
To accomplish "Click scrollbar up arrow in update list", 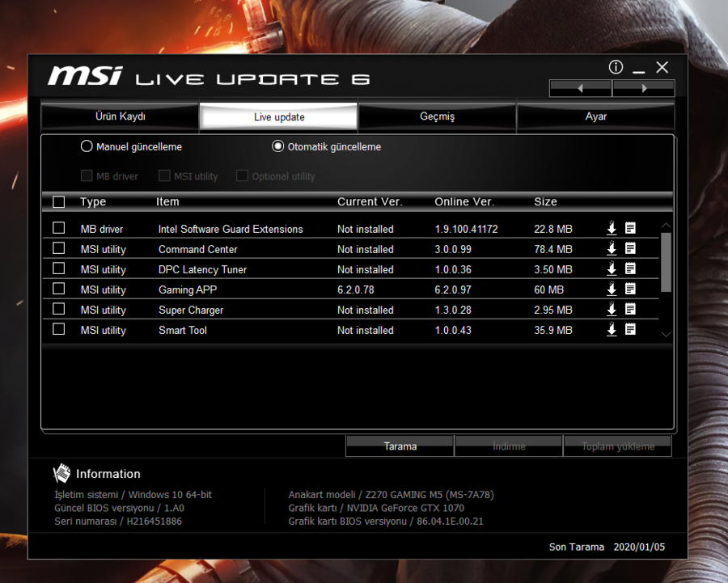I will point(666,225).
